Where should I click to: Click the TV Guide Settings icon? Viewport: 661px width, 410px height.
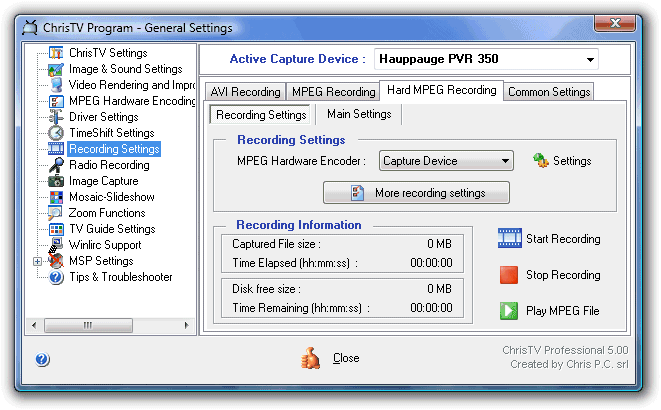pos(56,229)
